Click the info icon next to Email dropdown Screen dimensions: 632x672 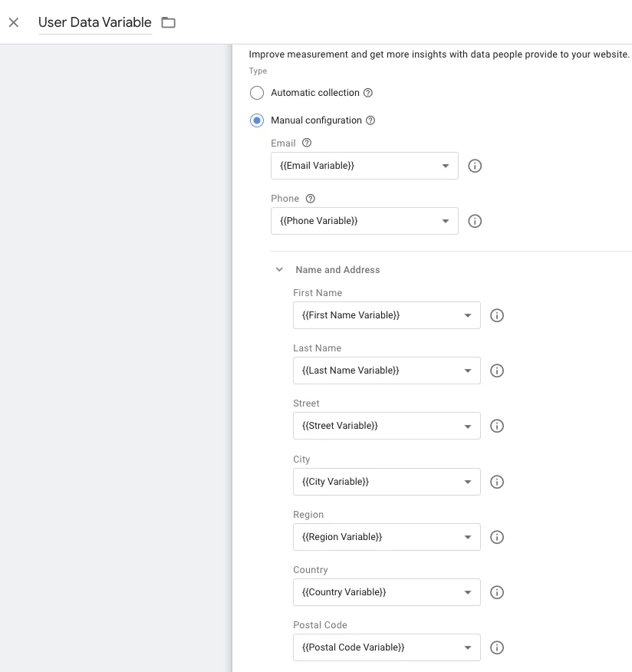click(474, 166)
